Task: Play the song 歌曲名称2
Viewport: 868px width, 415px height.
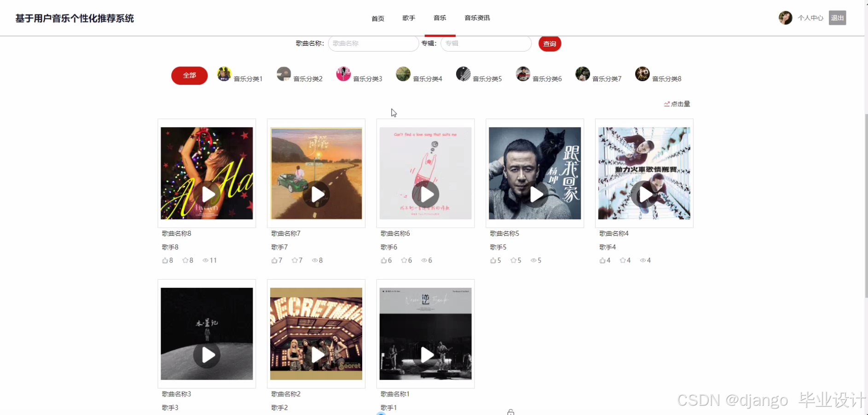Action: point(316,355)
